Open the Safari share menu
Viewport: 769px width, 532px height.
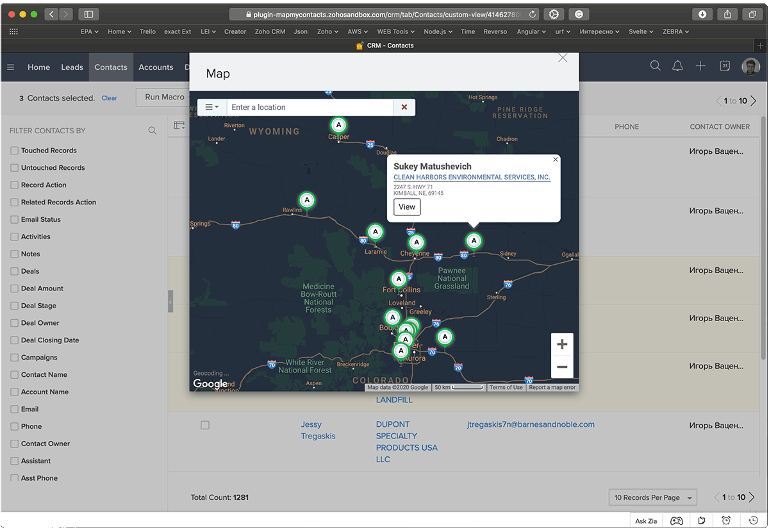(x=728, y=14)
